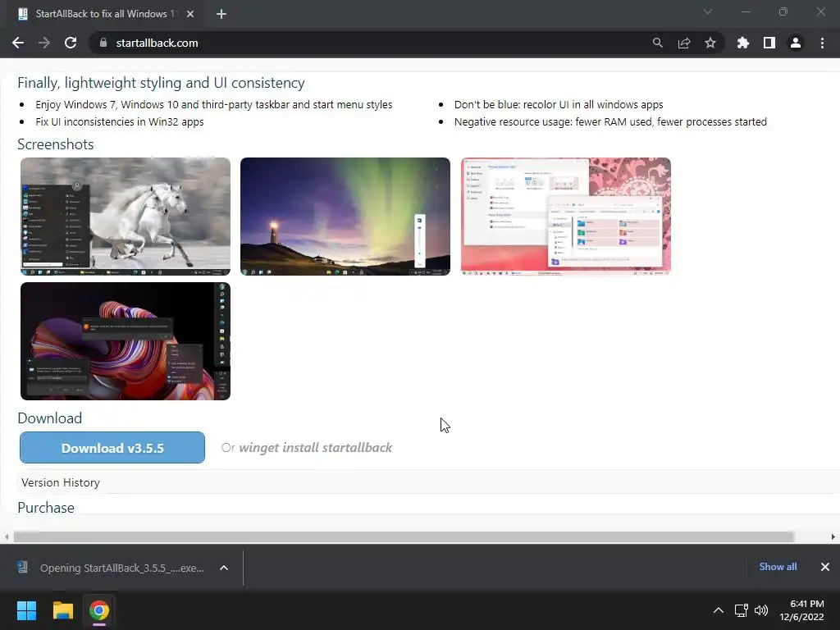Open the zoom magnifier icon in address bar

tap(657, 43)
